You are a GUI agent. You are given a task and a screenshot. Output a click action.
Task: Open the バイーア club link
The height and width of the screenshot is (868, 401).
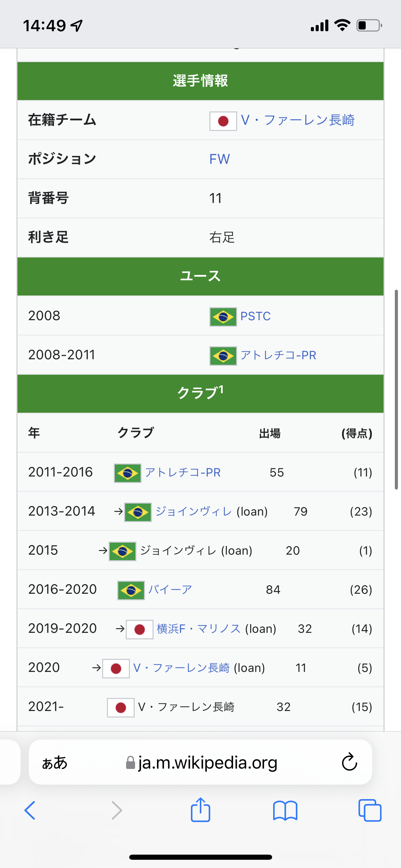[170, 590]
